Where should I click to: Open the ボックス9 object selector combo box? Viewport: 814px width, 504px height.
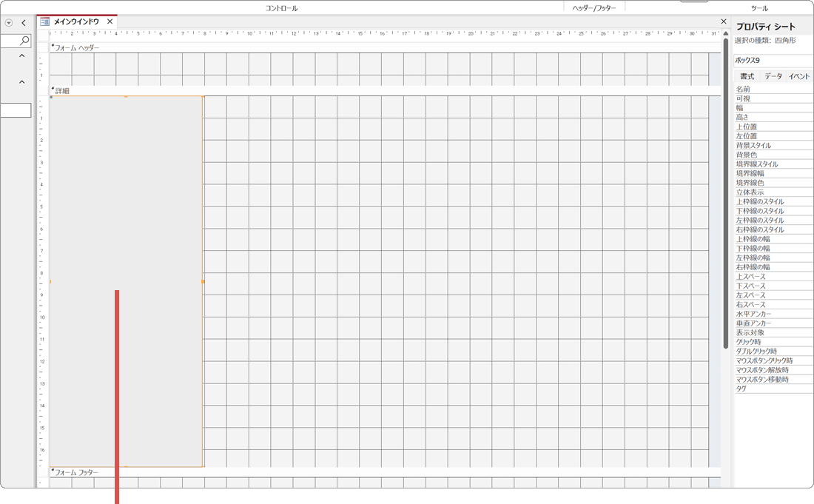(x=773, y=61)
